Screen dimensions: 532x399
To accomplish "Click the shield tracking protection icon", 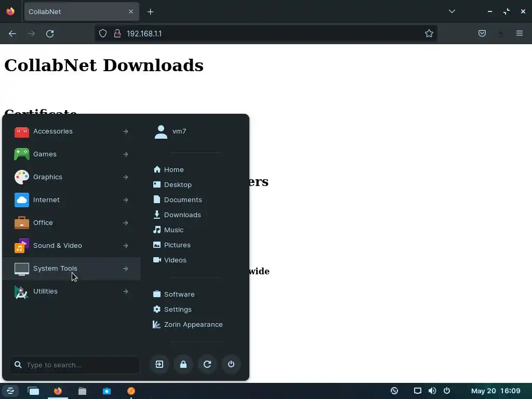I will (x=103, y=34).
